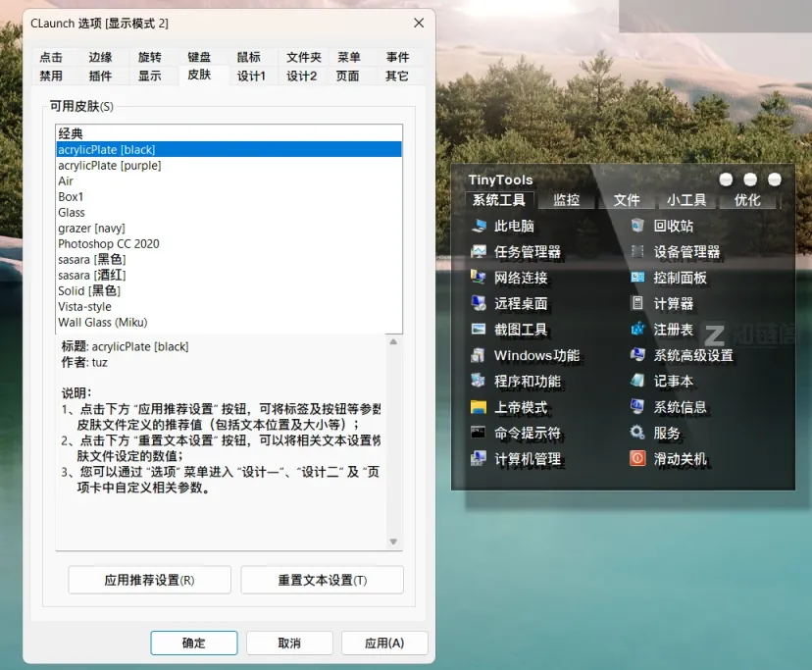Open the 边缘 options tab
812x670 pixels.
tap(100, 57)
